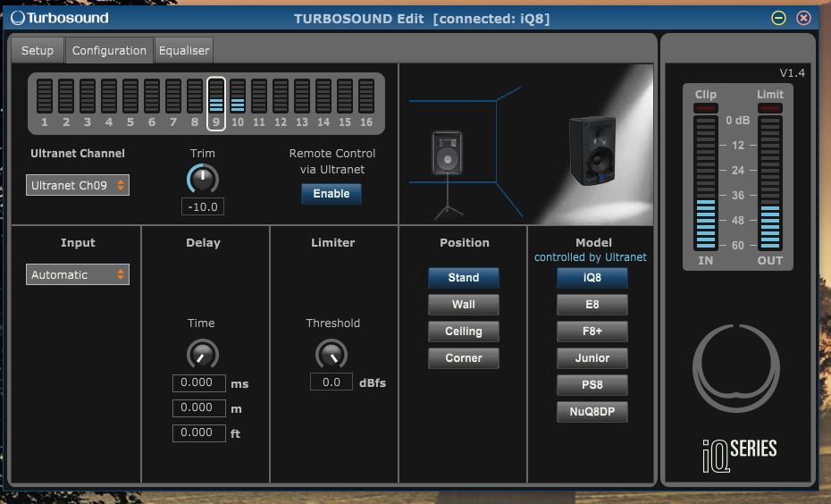The image size is (831, 504).
Task: Click the speaker-on-stand position diagram
Action: (x=448, y=175)
